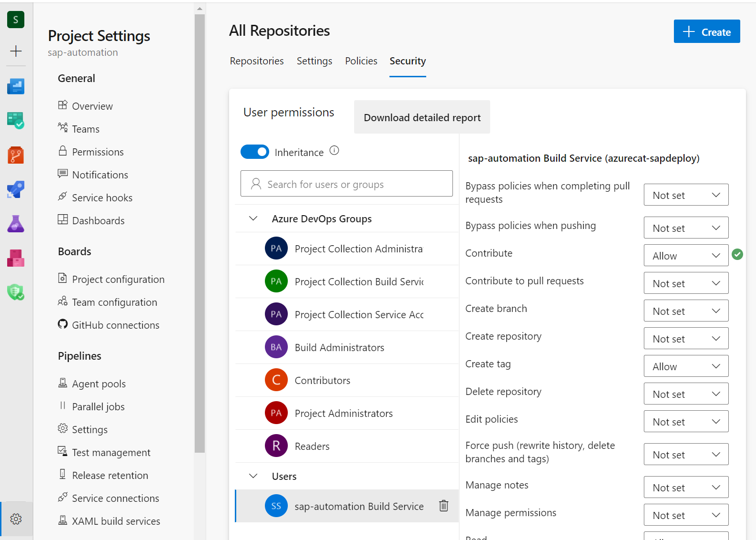756x540 pixels.
Task: Open Repos icon in the sidebar
Action: (16, 155)
